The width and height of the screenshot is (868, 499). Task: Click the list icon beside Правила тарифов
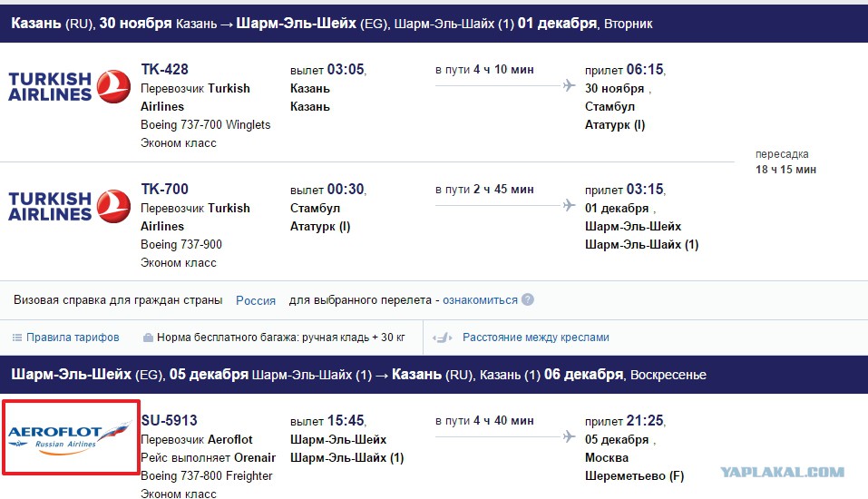click(x=17, y=338)
